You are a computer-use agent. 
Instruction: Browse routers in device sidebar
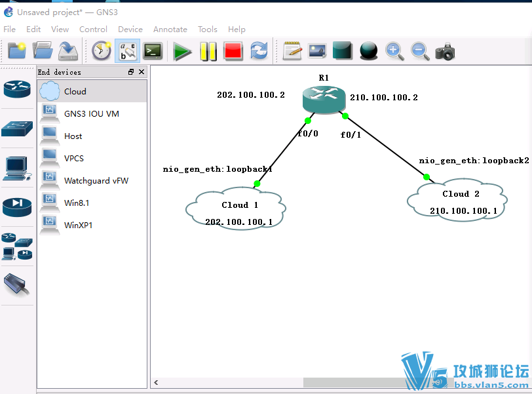tap(17, 89)
